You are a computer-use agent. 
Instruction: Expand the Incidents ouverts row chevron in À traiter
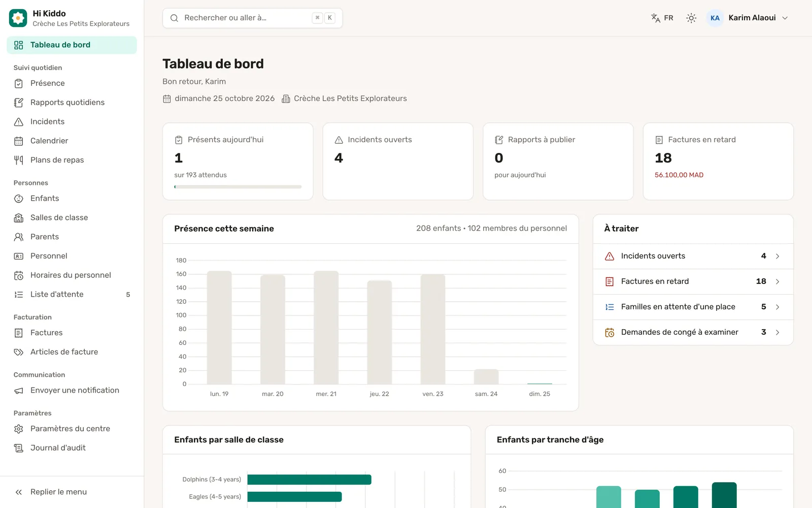coord(777,256)
